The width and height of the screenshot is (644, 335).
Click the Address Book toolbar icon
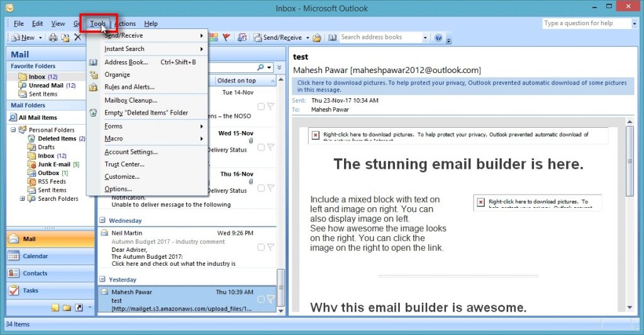tap(332, 38)
